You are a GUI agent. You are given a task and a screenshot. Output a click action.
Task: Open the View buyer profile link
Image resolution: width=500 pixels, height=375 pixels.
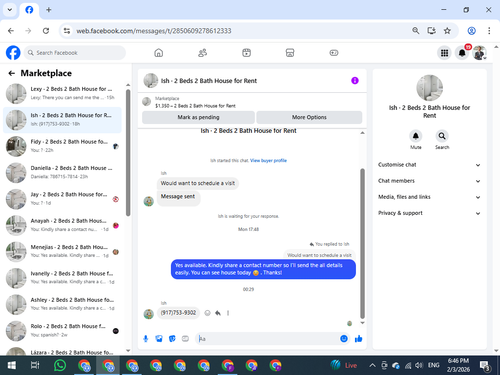pos(268,160)
